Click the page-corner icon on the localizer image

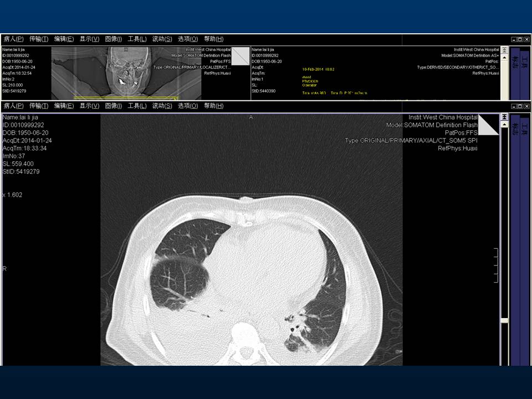(x=241, y=56)
